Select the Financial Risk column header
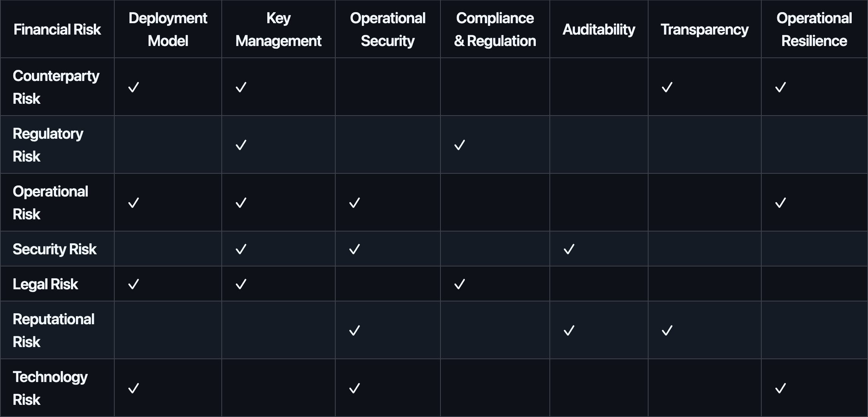Screen dimensions: 868x417 pos(57,30)
